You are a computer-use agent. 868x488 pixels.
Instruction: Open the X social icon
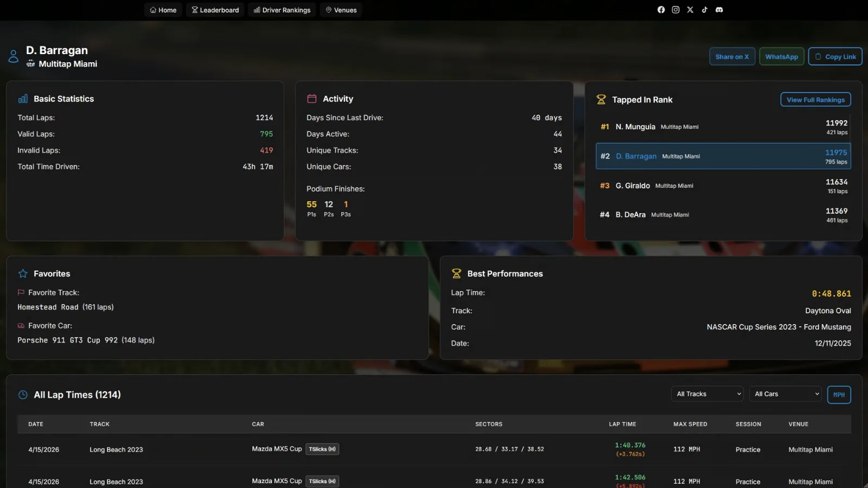(690, 10)
